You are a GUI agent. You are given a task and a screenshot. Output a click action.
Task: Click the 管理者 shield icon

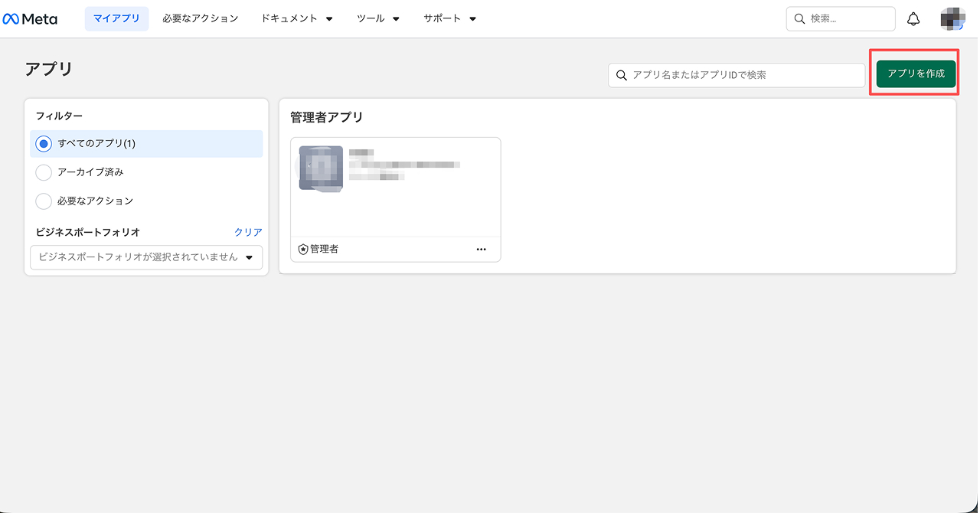[303, 249]
